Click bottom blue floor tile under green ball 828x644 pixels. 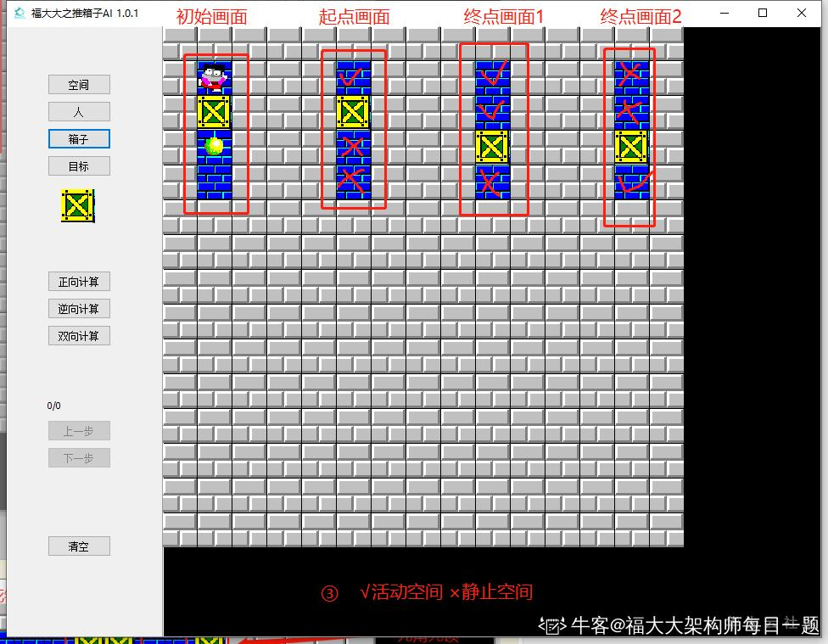click(214, 182)
